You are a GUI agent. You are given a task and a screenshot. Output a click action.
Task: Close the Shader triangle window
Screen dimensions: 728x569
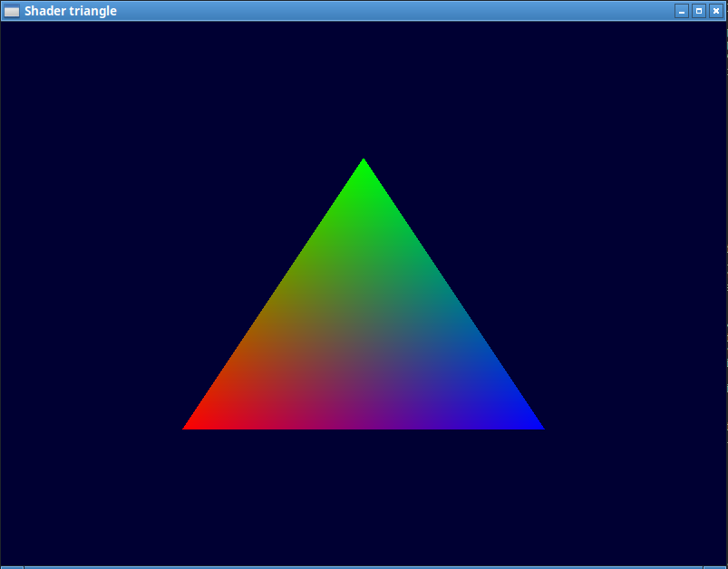tap(716, 11)
